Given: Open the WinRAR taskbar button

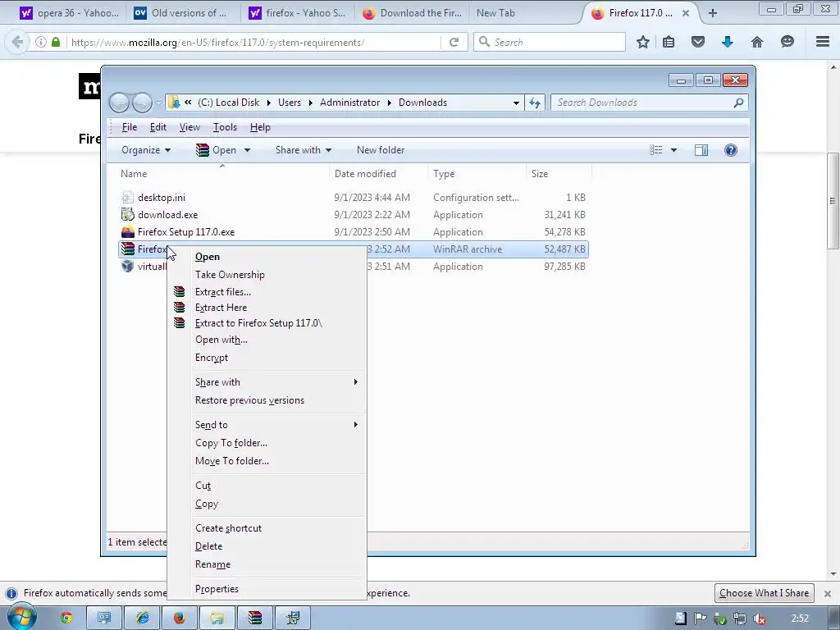Looking at the screenshot, I should pyautogui.click(x=255, y=619).
